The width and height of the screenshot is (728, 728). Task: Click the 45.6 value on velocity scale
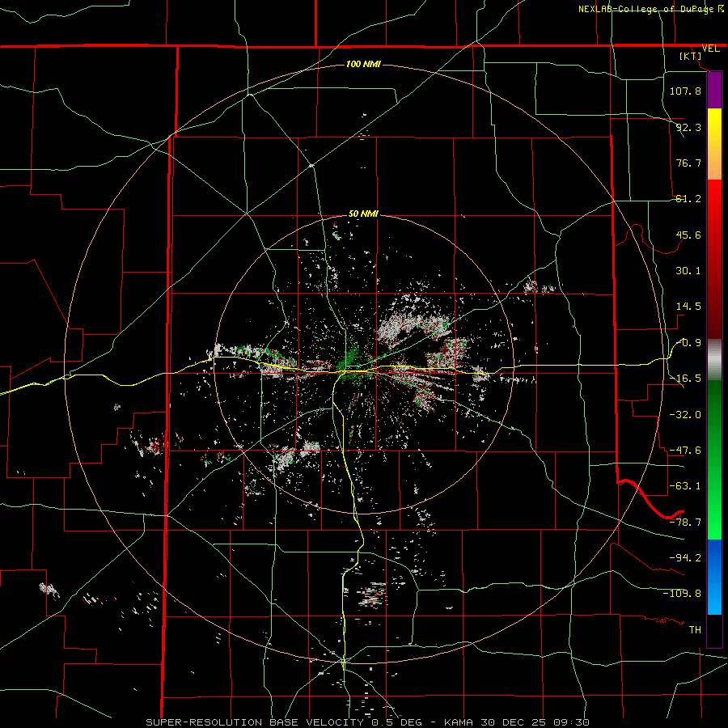pyautogui.click(x=688, y=235)
